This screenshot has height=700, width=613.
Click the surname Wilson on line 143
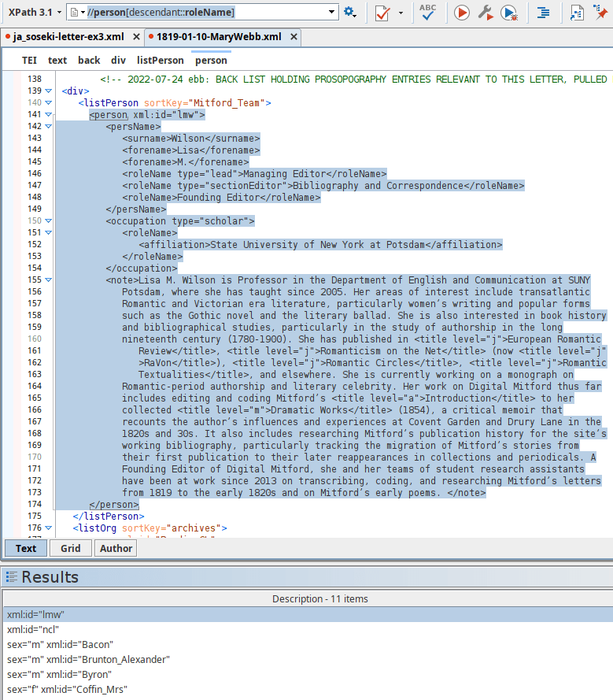click(x=188, y=139)
